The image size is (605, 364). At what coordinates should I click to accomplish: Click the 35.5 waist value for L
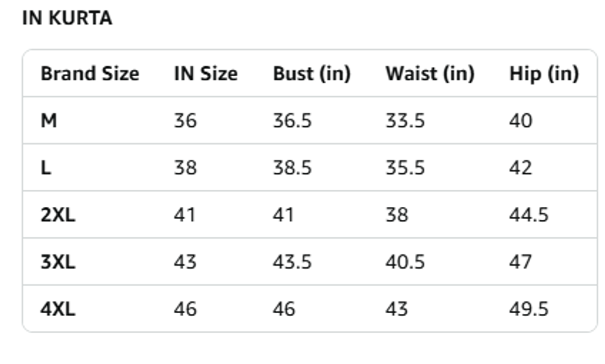click(405, 168)
